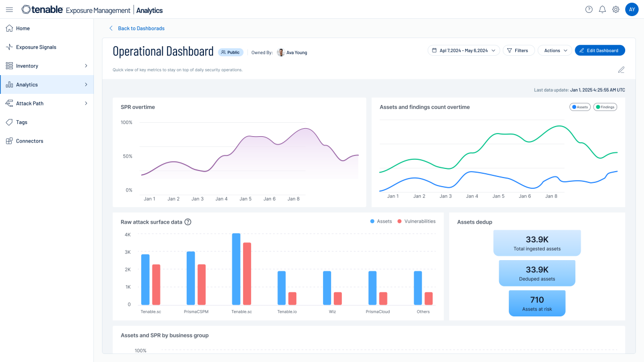Open the Connectors section
The width and height of the screenshot is (644, 362).
tap(28, 141)
